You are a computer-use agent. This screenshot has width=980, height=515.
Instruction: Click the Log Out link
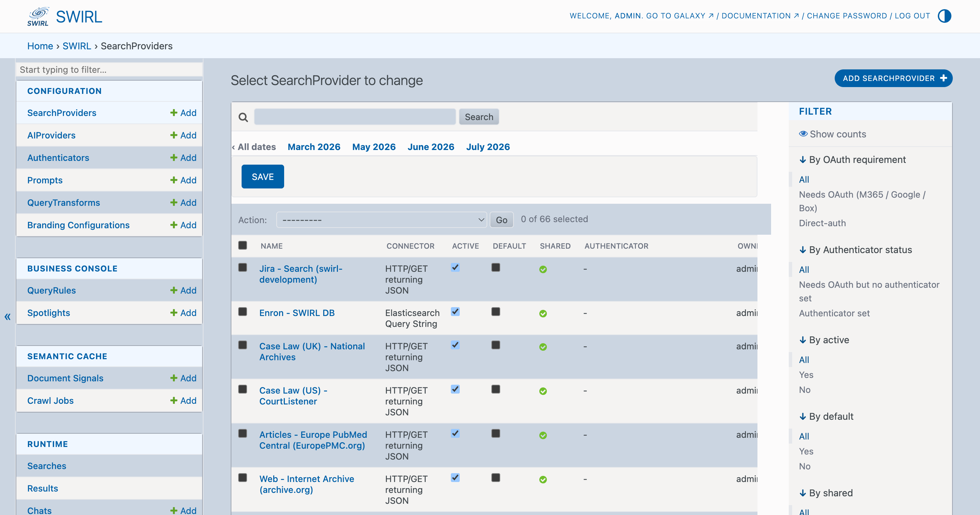pos(912,16)
